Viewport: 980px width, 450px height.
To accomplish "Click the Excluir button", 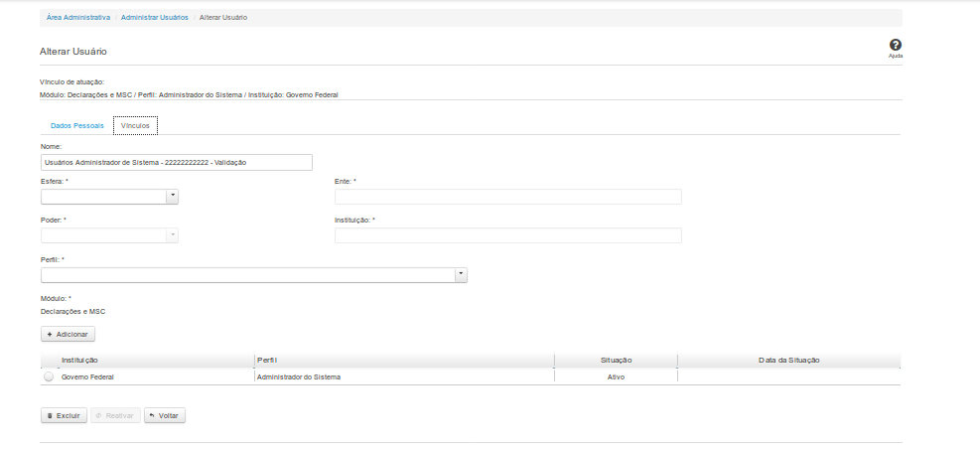I will (x=64, y=415).
